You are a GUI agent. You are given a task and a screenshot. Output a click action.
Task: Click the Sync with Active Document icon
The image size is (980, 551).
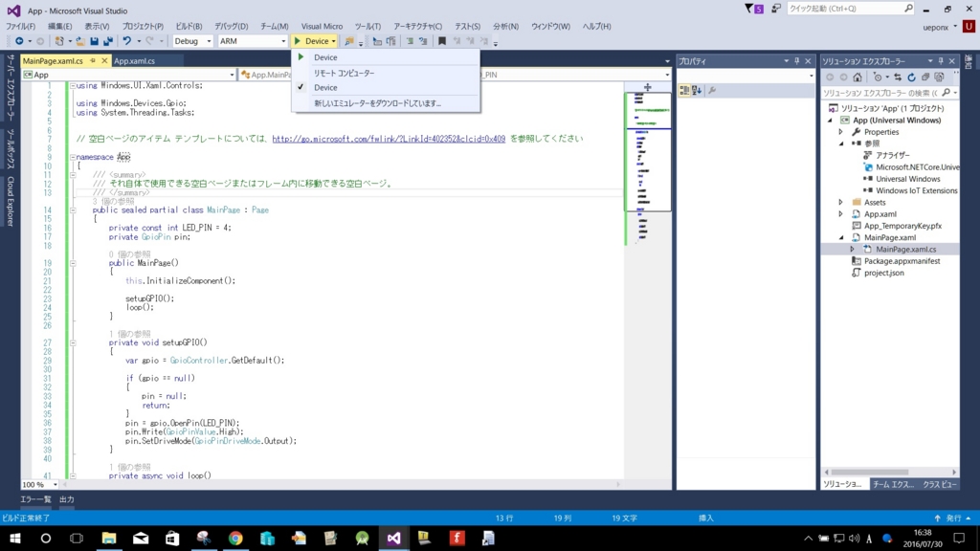898,77
